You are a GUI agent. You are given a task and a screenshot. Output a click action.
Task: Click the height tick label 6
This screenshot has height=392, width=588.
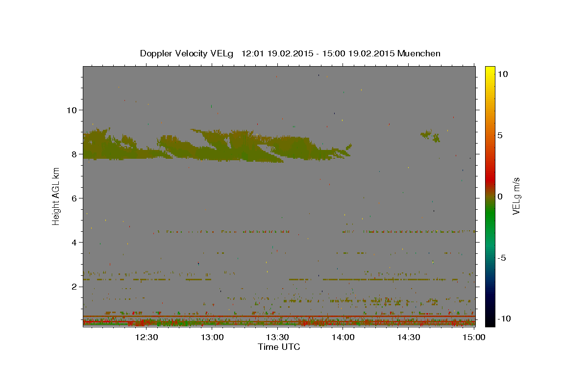[74, 198]
